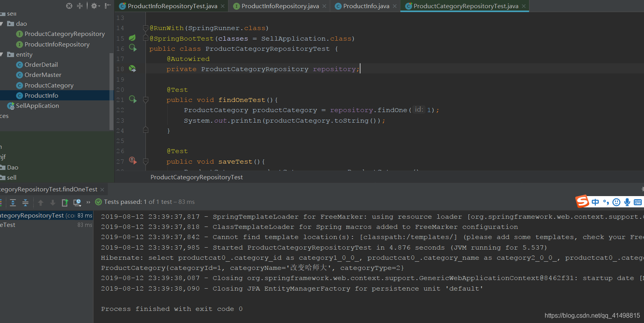
Task: Run test class from gutter line 16
Action: click(x=133, y=48)
